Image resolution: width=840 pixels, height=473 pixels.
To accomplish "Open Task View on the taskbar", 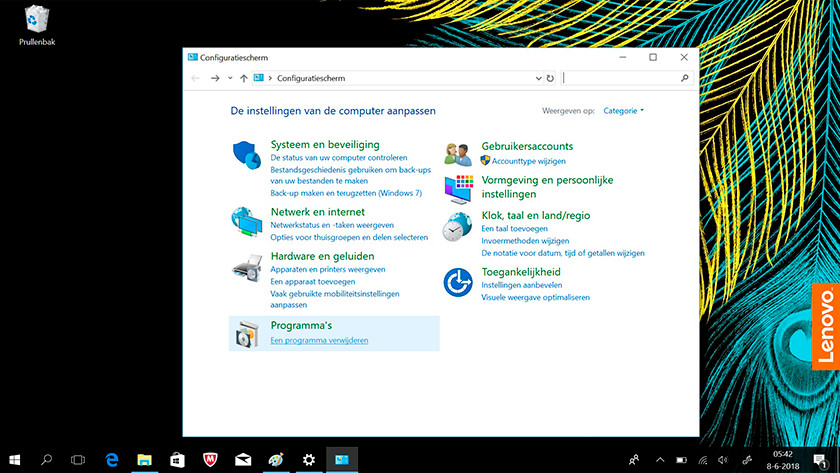I will (x=78, y=460).
